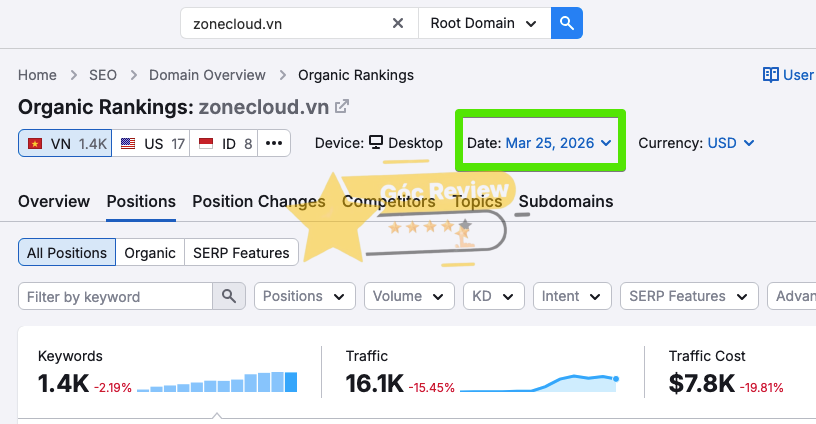Click the Indonesia flag icon
Image resolution: width=816 pixels, height=424 pixels.
206,143
